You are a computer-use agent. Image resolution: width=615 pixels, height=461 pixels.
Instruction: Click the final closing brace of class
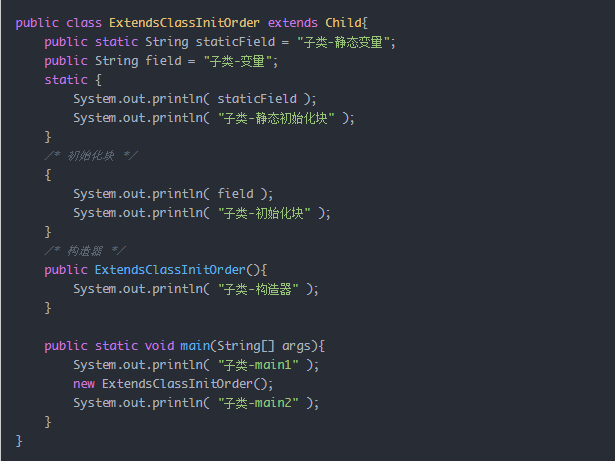pyautogui.click(x=19, y=441)
